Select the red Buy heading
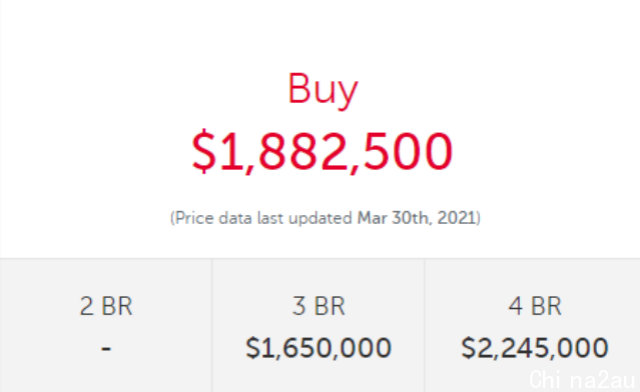This screenshot has width=640, height=392. pyautogui.click(x=323, y=90)
